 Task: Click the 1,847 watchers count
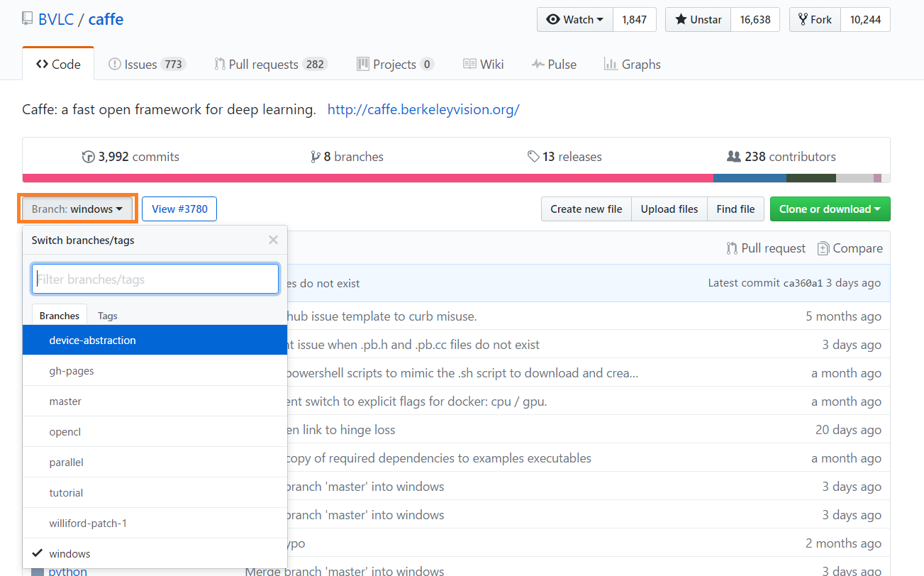pos(635,20)
